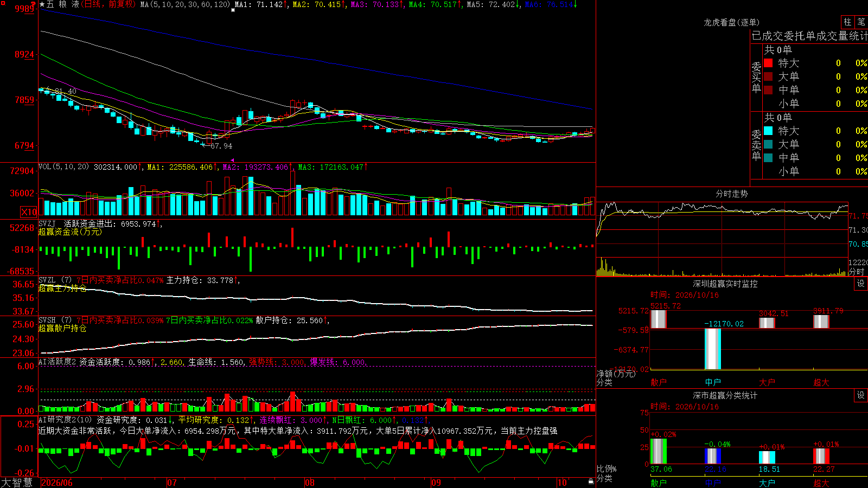The image size is (868, 488).
Task: Click the 笔 (tick view) button
Action: [x=861, y=22]
